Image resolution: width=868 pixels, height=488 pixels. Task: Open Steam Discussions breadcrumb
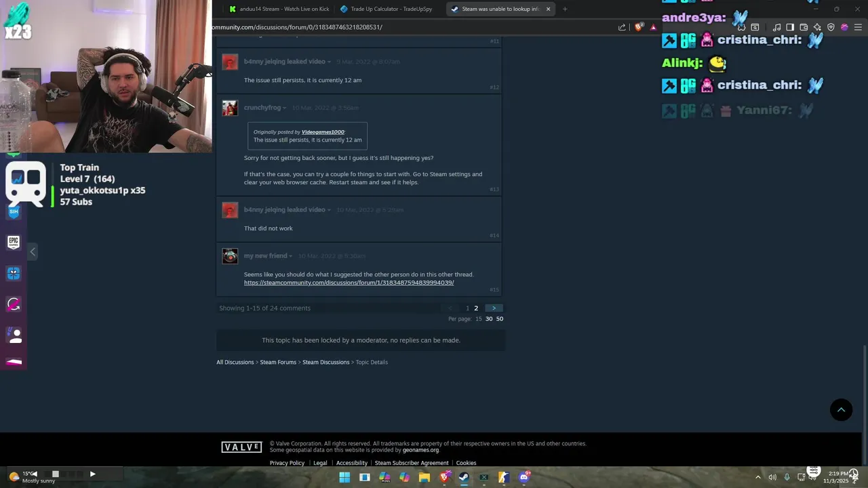coord(326,362)
